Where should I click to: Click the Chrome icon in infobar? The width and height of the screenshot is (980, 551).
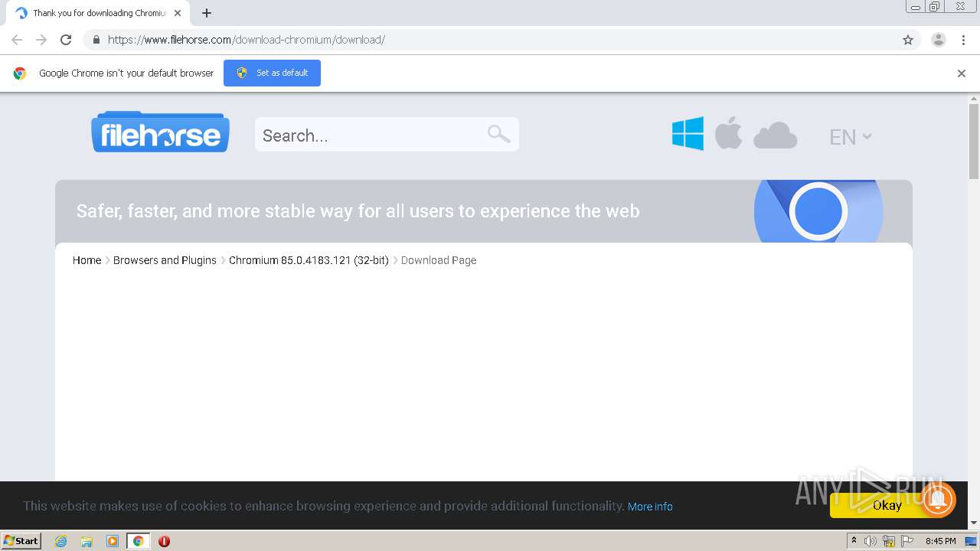pos(20,73)
